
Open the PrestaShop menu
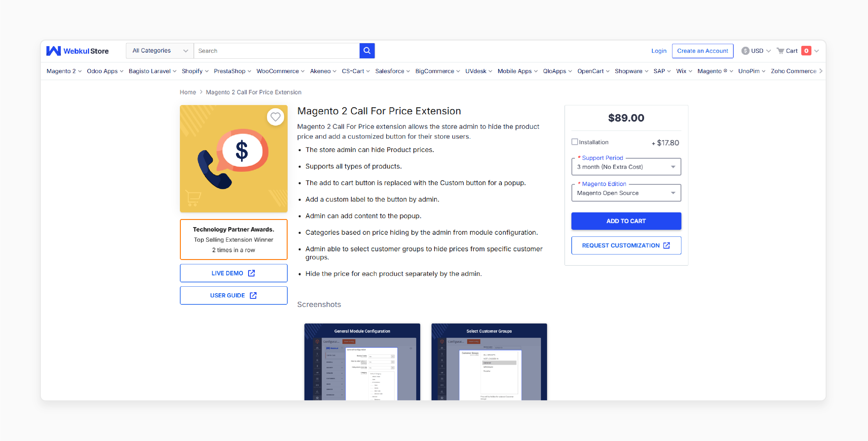point(232,71)
